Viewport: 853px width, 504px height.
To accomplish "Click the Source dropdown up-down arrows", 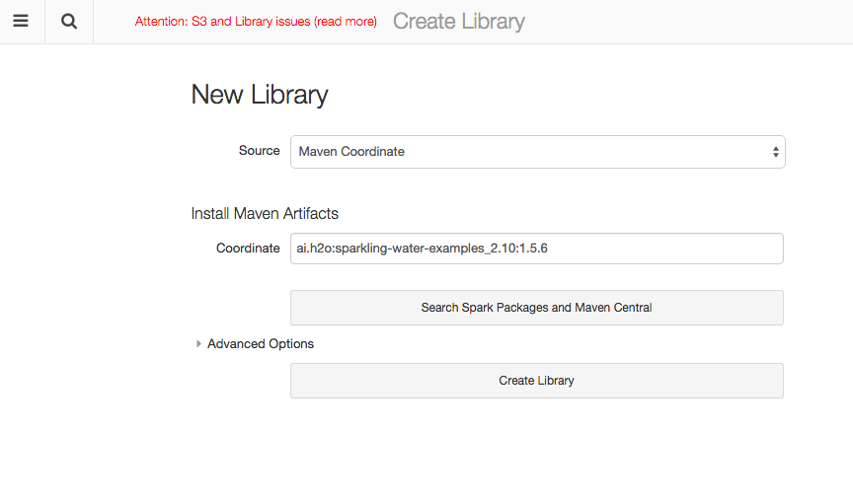I will [775, 152].
